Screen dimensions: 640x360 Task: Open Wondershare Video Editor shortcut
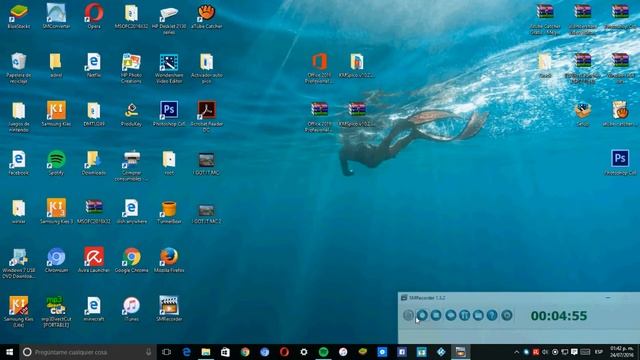[x=169, y=68]
